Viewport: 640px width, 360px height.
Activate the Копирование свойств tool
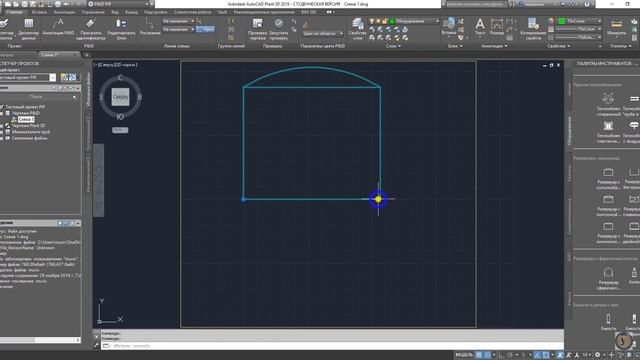pyautogui.click(x=533, y=29)
